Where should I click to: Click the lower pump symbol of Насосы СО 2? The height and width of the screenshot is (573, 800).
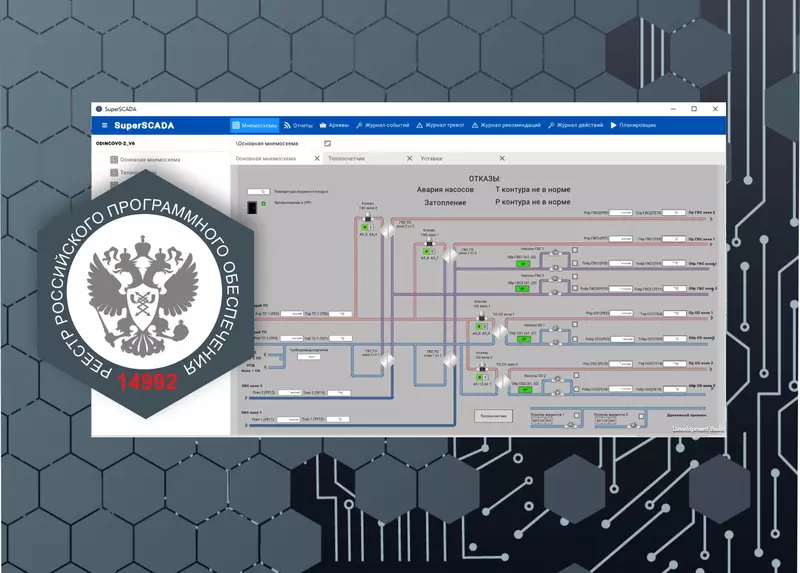[x=557, y=393]
